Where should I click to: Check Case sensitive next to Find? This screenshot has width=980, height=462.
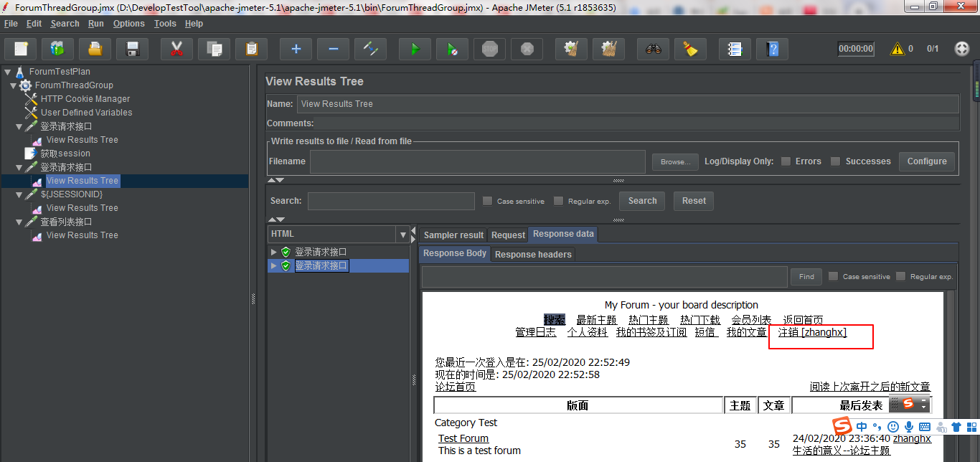(833, 276)
